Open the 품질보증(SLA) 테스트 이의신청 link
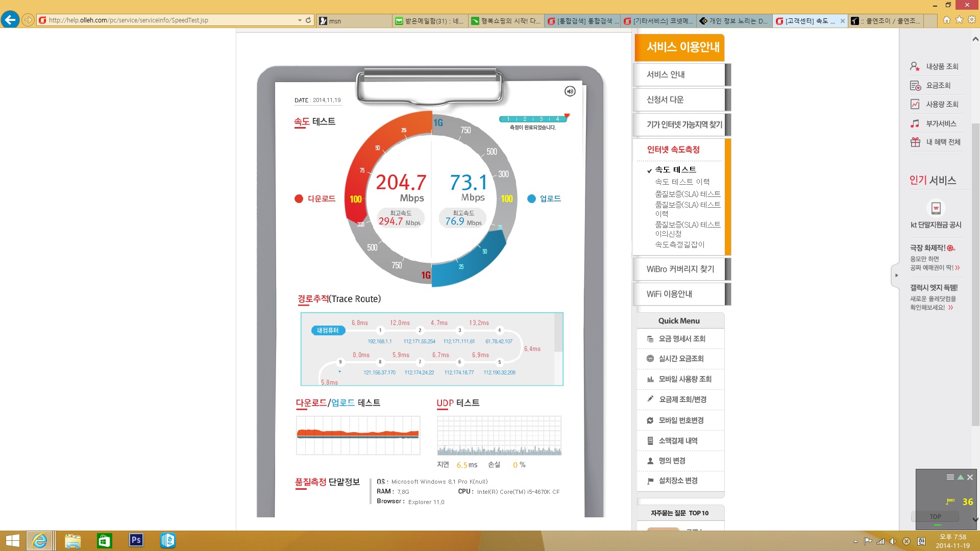Viewport: 980px width, 551px height. (688, 229)
